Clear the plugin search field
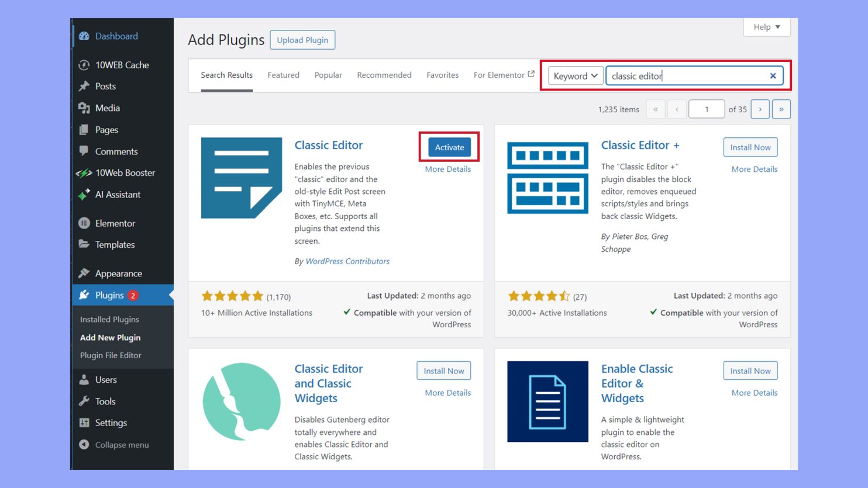The width and height of the screenshot is (868, 488). [x=773, y=75]
